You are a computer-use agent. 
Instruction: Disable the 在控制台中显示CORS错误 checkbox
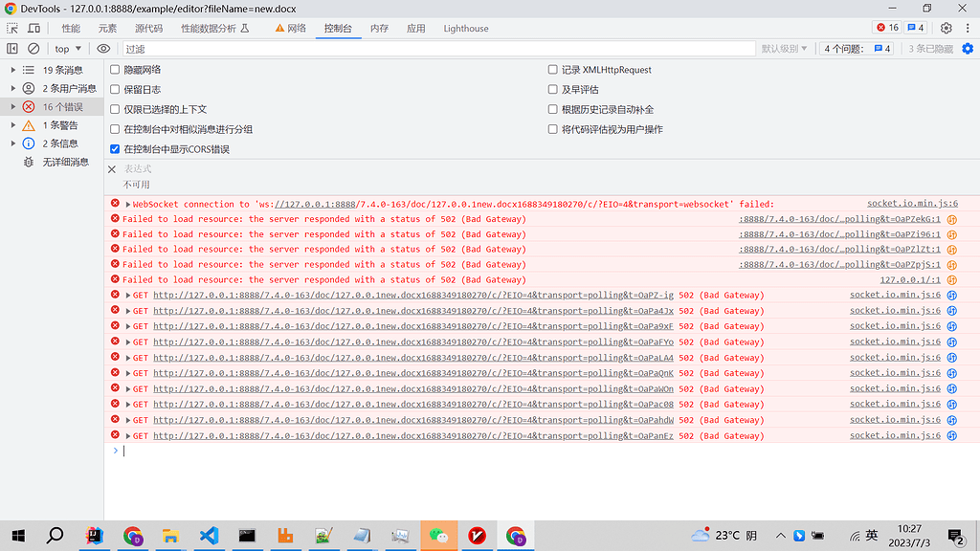coord(117,148)
